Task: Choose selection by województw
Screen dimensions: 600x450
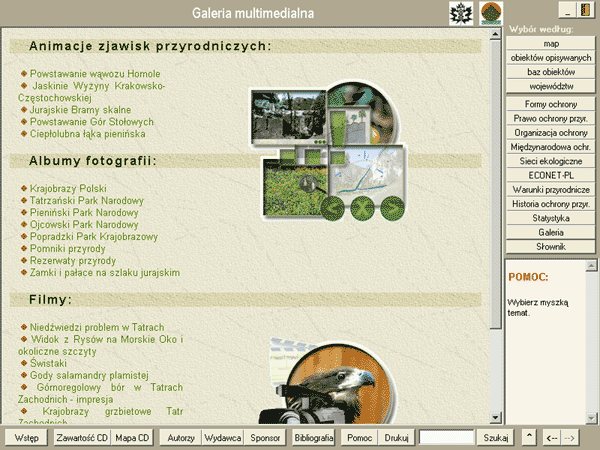Action: 551,87
